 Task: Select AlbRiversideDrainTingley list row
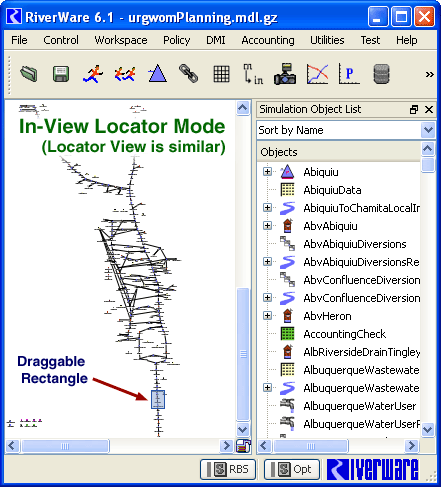click(339, 352)
